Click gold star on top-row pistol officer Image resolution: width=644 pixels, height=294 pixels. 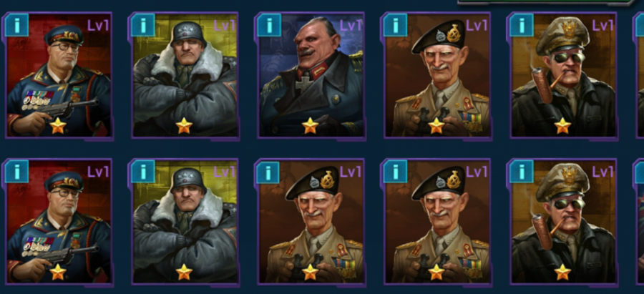pos(58,126)
